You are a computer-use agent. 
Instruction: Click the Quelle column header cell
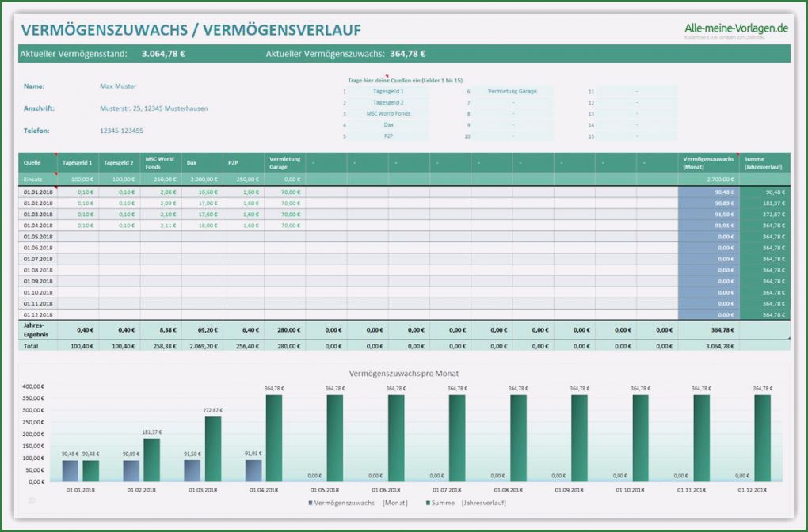[x=37, y=162]
